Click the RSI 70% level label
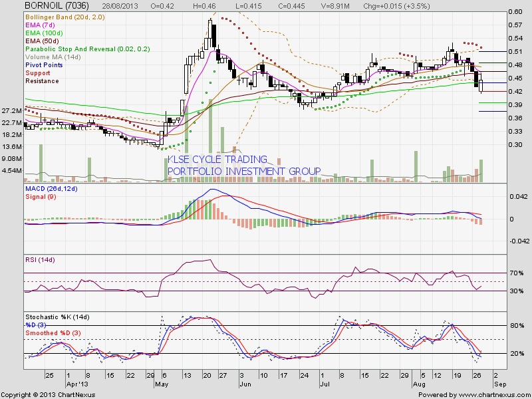Viewport: 532px width, 399px height. [x=517, y=273]
